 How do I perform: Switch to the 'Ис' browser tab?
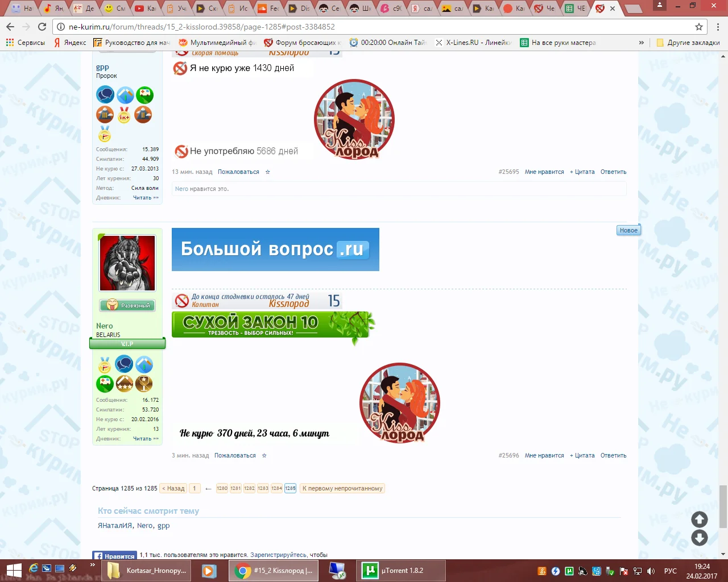point(238,9)
